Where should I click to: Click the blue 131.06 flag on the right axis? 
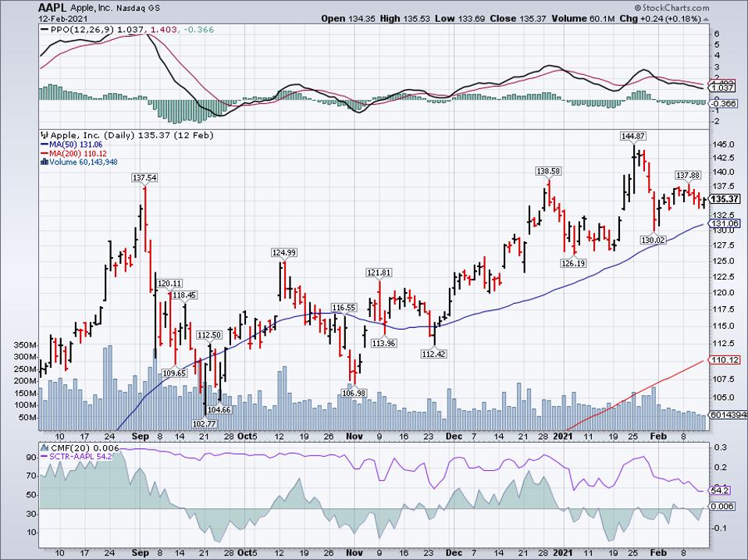click(725, 223)
